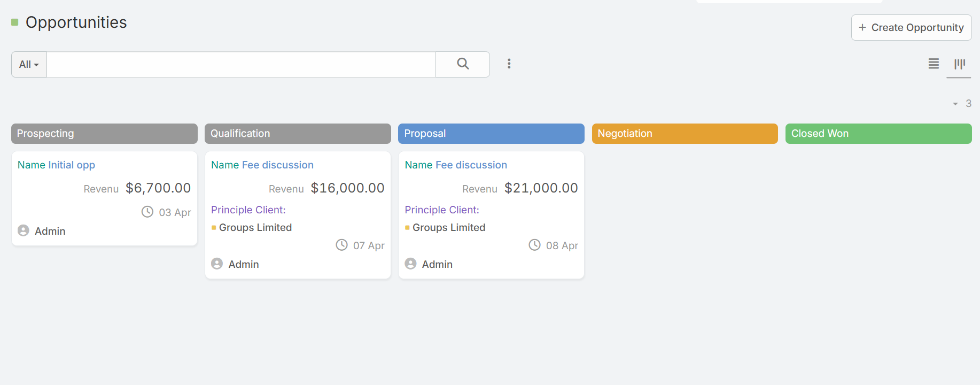Viewport: 980px width, 385px height.
Task: Select the Prospecting stage header
Action: coord(104,134)
